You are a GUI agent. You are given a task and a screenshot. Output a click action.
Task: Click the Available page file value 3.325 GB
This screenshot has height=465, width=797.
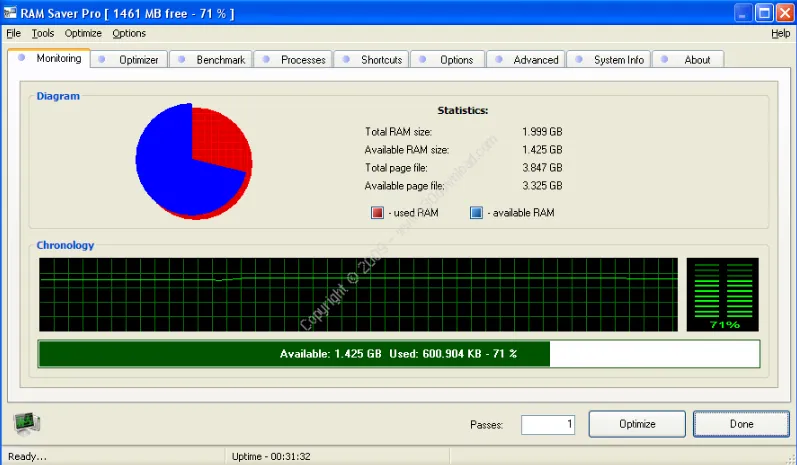(542, 185)
